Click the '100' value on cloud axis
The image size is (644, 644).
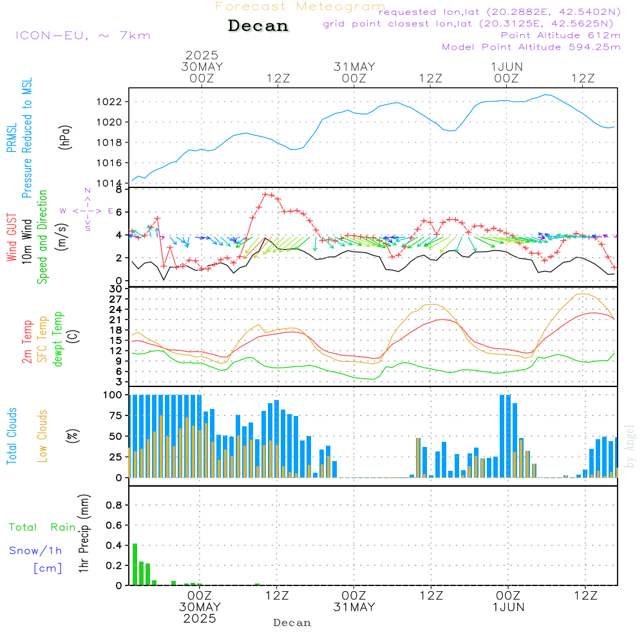pyautogui.click(x=113, y=395)
